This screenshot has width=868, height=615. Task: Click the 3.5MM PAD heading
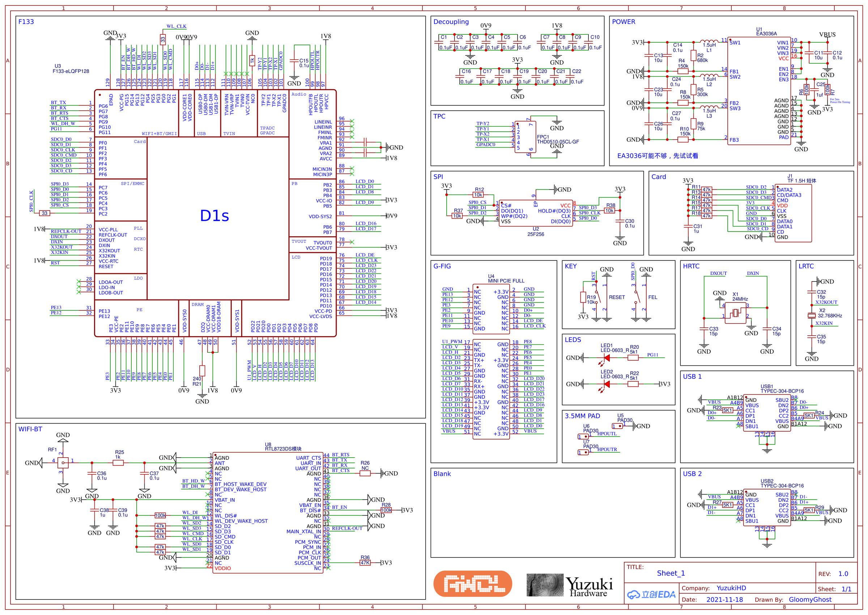point(582,415)
